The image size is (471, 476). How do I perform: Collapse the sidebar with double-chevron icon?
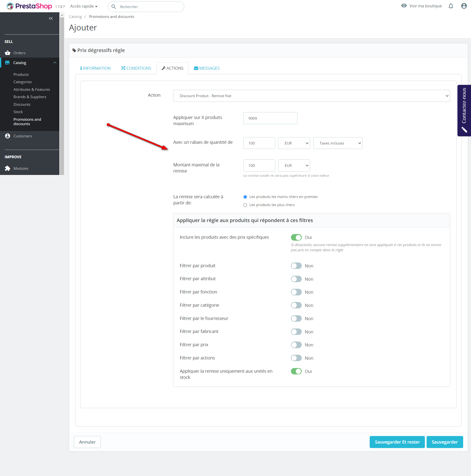pyautogui.click(x=51, y=18)
